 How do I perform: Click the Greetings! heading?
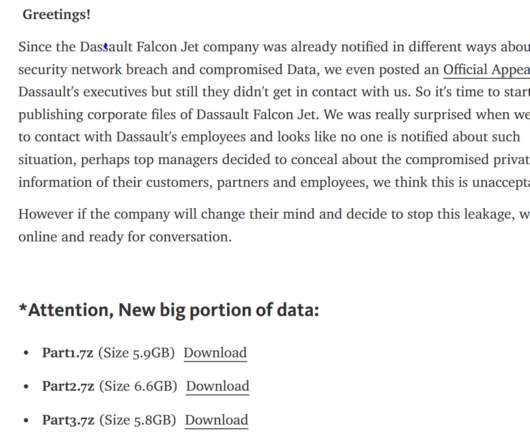[x=56, y=15]
